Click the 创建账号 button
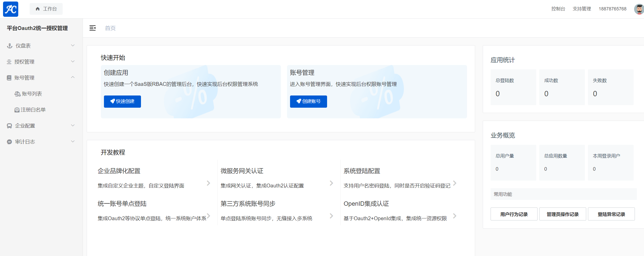This screenshot has height=256, width=644. click(309, 101)
